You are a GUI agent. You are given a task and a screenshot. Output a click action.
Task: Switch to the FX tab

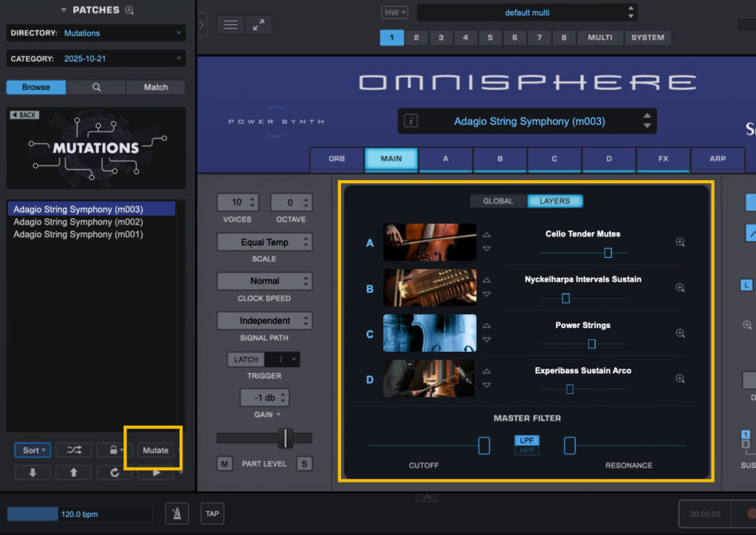[x=663, y=159]
